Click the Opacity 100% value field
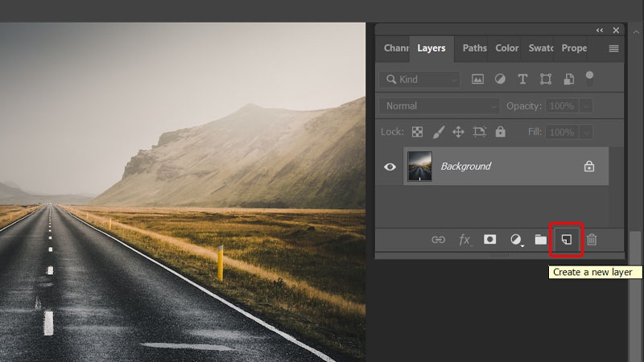The image size is (644, 362). coord(562,106)
